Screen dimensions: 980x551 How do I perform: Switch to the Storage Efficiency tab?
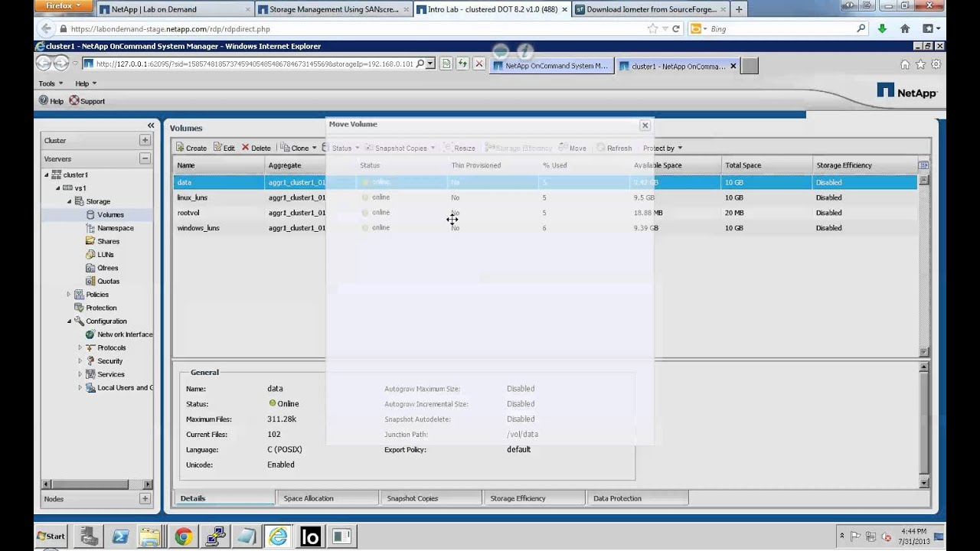[534, 498]
